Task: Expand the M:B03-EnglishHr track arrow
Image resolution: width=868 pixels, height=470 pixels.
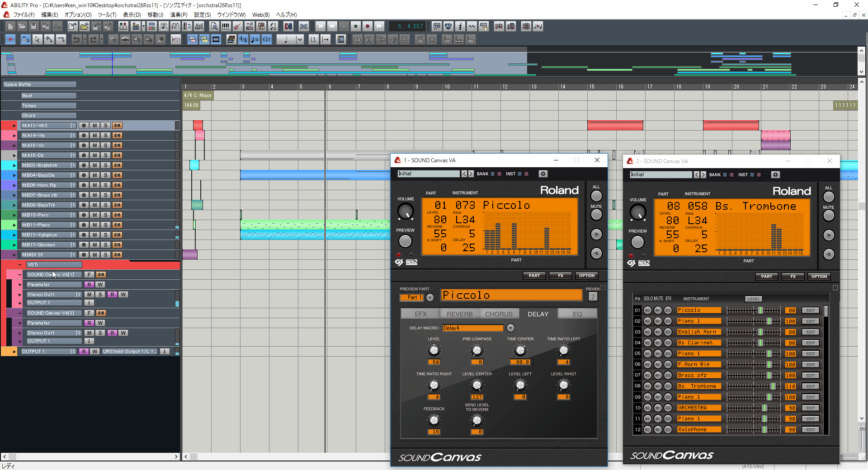Action: 14,165
